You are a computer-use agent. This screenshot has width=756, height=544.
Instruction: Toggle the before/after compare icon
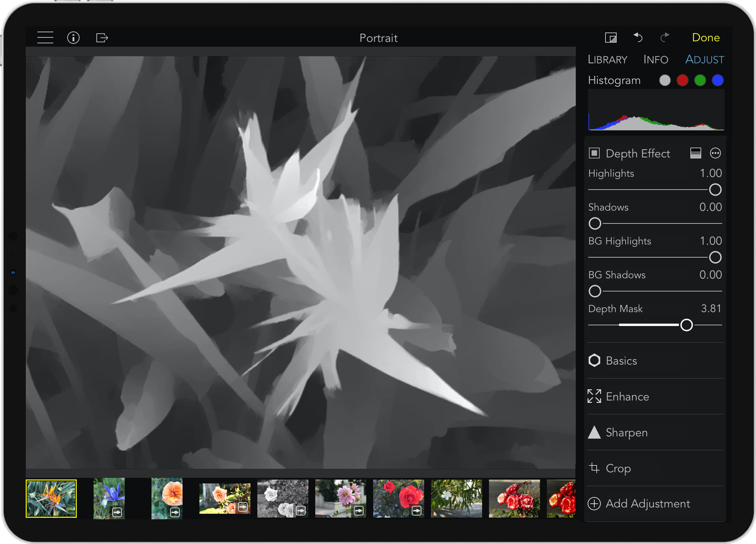pos(611,38)
